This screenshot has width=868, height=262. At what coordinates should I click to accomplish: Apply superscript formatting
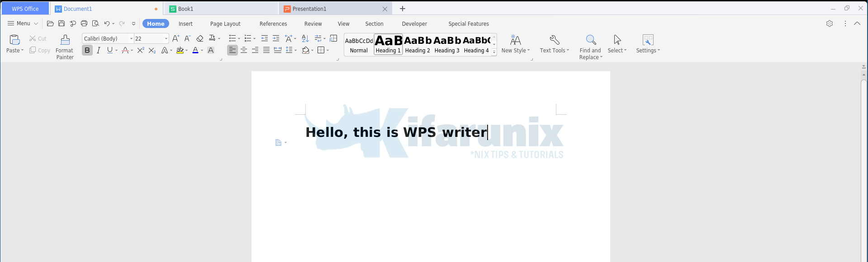click(x=141, y=50)
